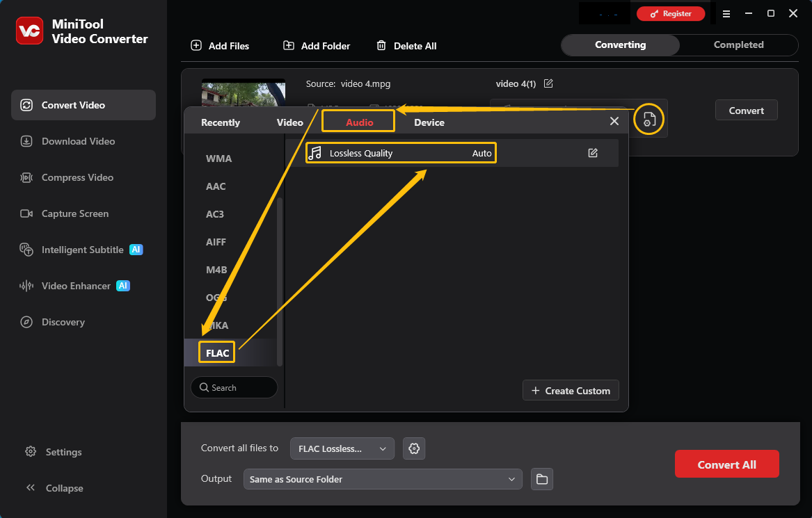Choose WMA from the format list
Image resolution: width=812 pixels, height=518 pixels.
pyautogui.click(x=218, y=159)
